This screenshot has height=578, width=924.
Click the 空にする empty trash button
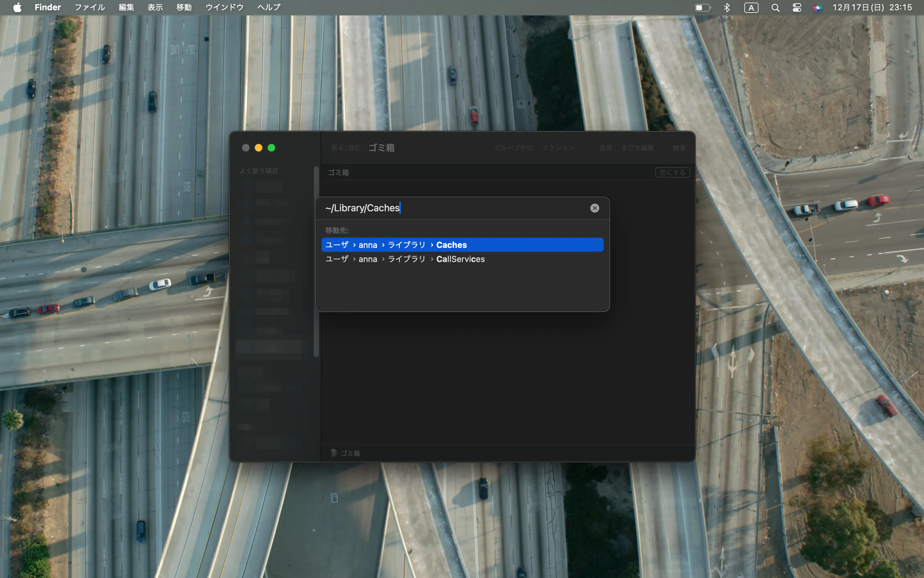[672, 172]
